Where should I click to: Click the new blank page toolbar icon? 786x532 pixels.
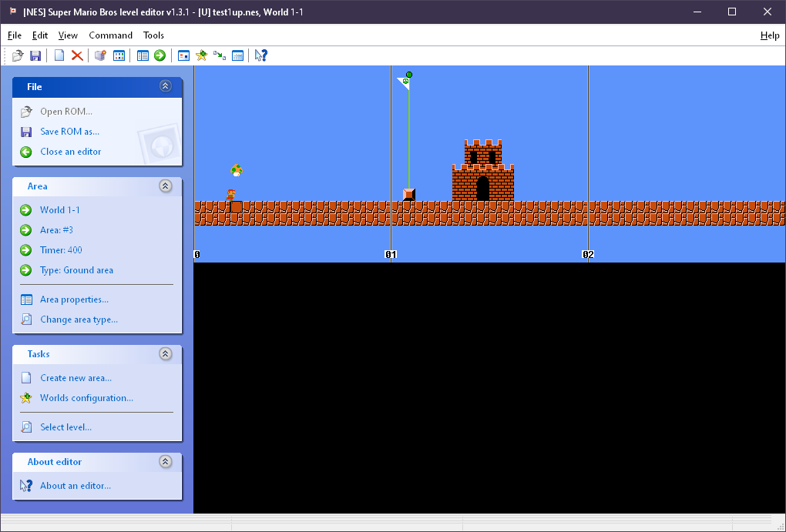tap(59, 55)
